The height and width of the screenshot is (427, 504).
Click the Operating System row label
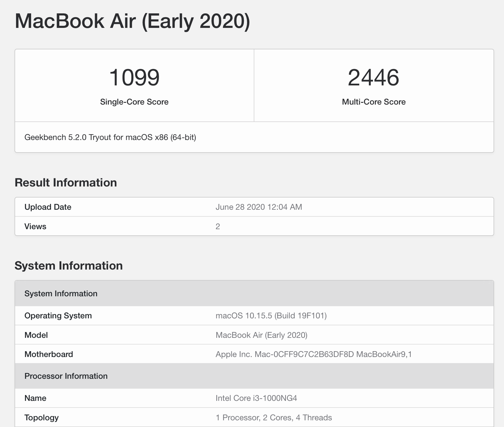(58, 316)
